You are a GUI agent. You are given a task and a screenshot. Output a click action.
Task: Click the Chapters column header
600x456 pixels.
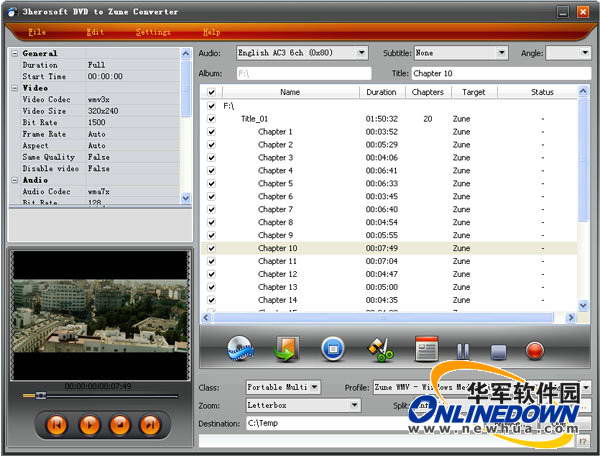click(x=428, y=92)
